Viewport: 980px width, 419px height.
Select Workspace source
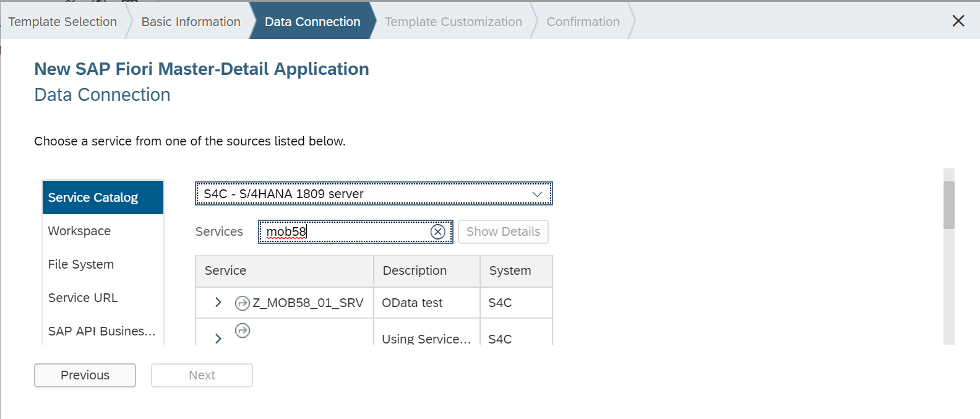click(x=103, y=231)
